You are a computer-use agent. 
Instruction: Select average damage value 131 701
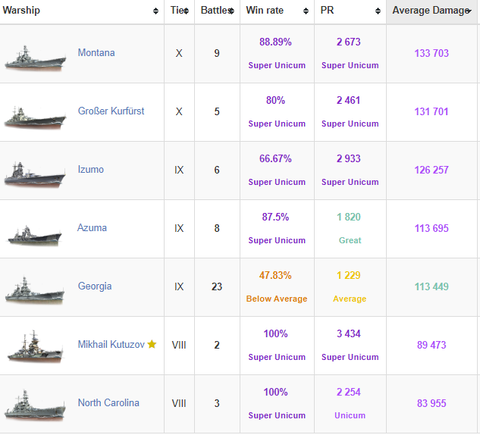432,112
